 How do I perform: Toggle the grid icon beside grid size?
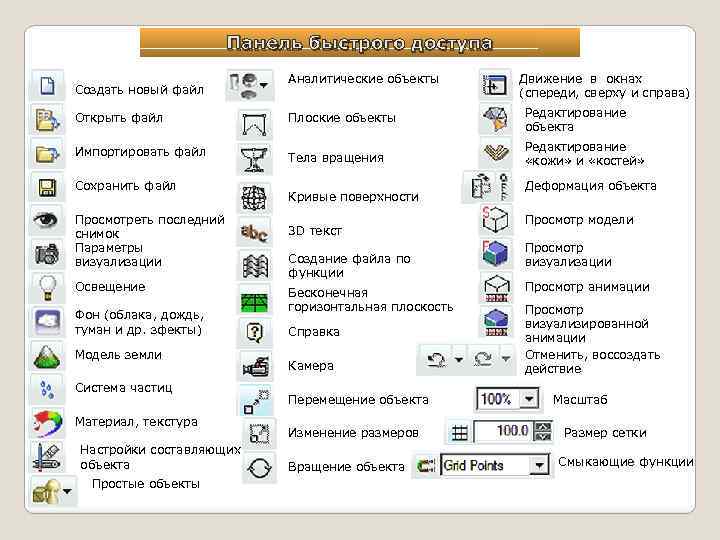(460, 433)
